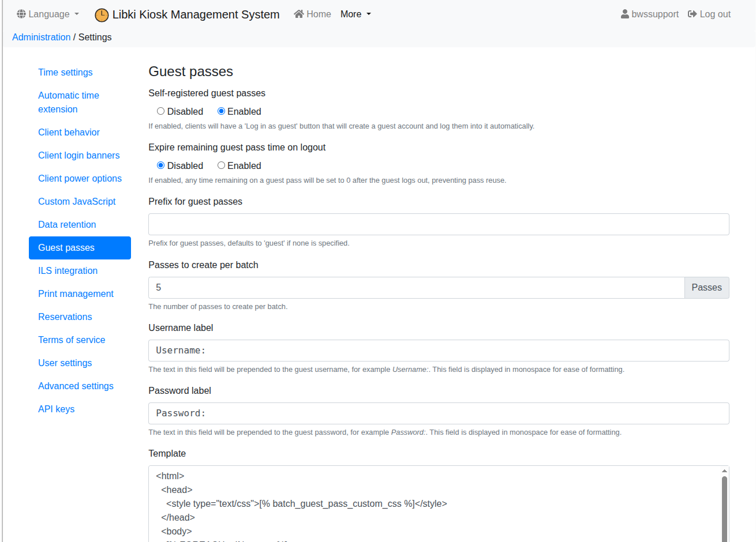Go to Print management settings
Image resolution: width=756 pixels, height=542 pixels.
76,293
